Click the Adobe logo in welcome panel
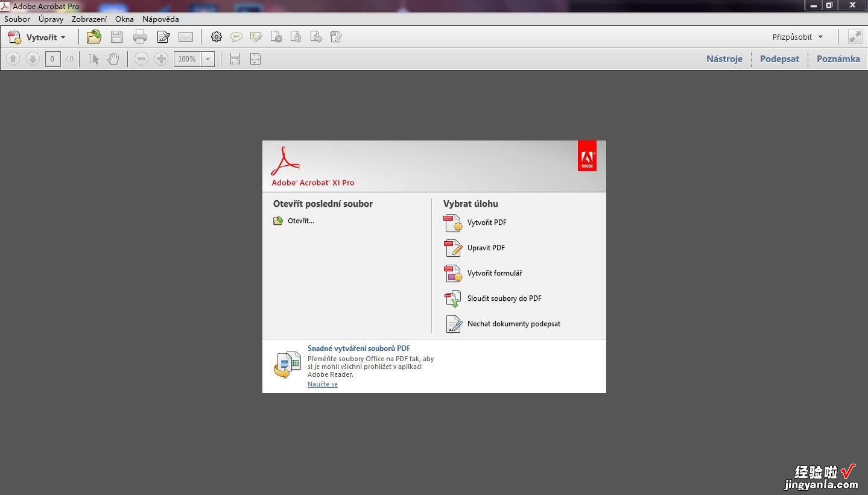Image resolution: width=868 pixels, height=495 pixels. (x=587, y=156)
